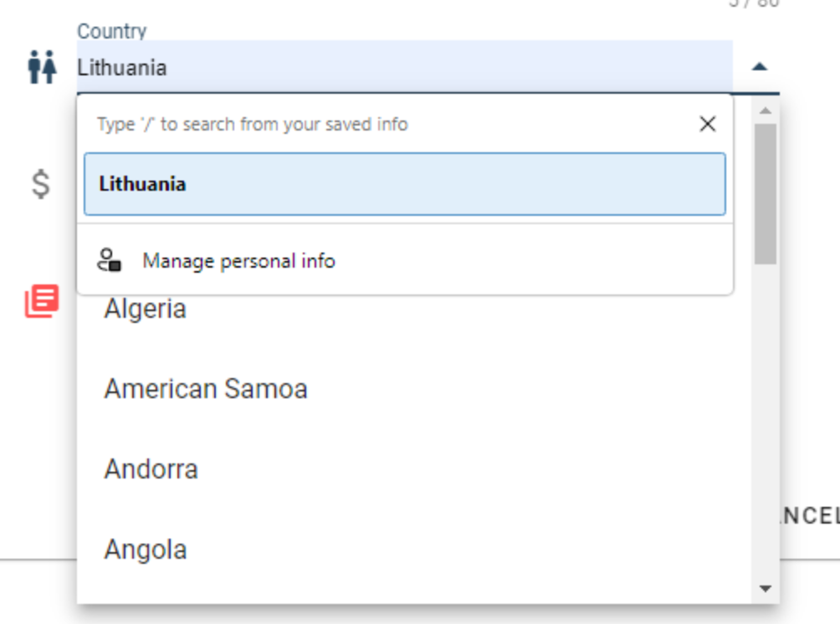Dismiss the autofill popup with the X icon
The height and width of the screenshot is (624, 840).
pos(709,125)
